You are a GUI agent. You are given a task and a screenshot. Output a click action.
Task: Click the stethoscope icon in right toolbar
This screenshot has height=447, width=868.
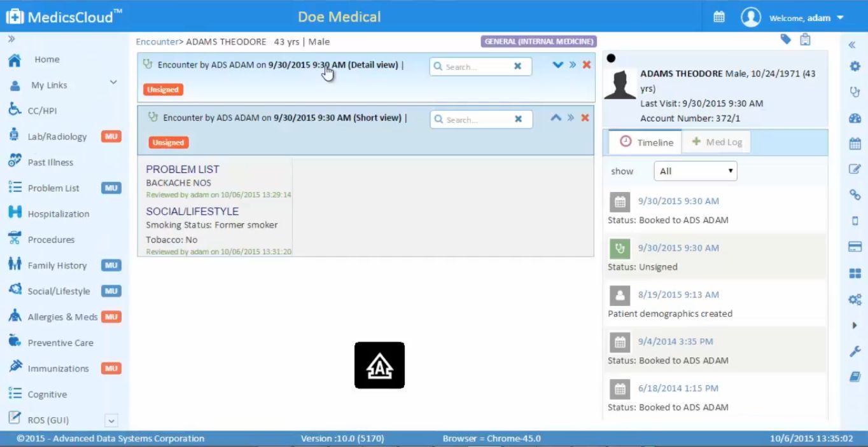[x=855, y=92]
